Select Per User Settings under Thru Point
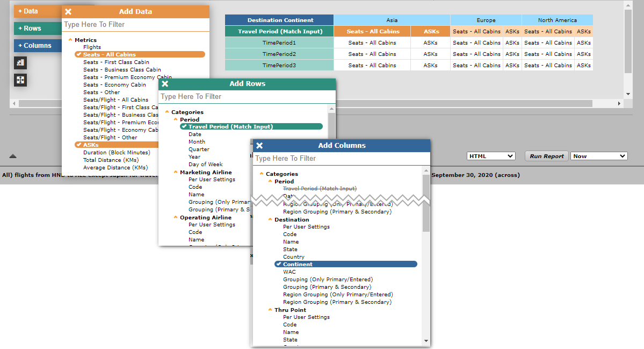 (x=306, y=317)
